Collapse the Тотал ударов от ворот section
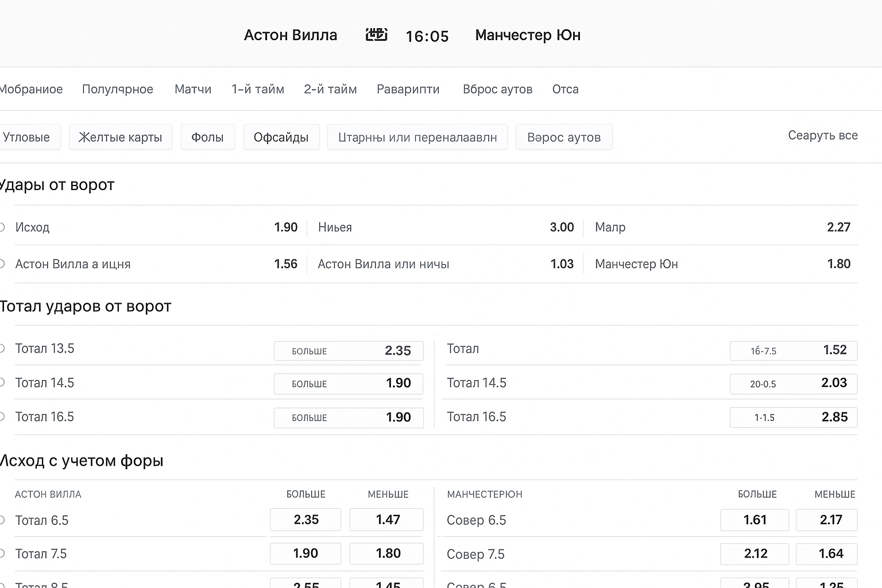Image resolution: width=882 pixels, height=588 pixels. point(85,307)
